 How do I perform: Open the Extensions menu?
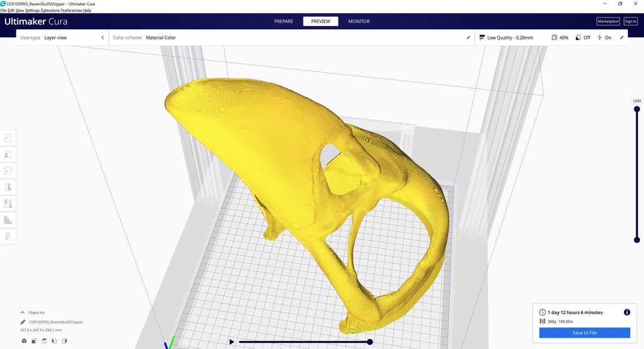[x=51, y=10]
